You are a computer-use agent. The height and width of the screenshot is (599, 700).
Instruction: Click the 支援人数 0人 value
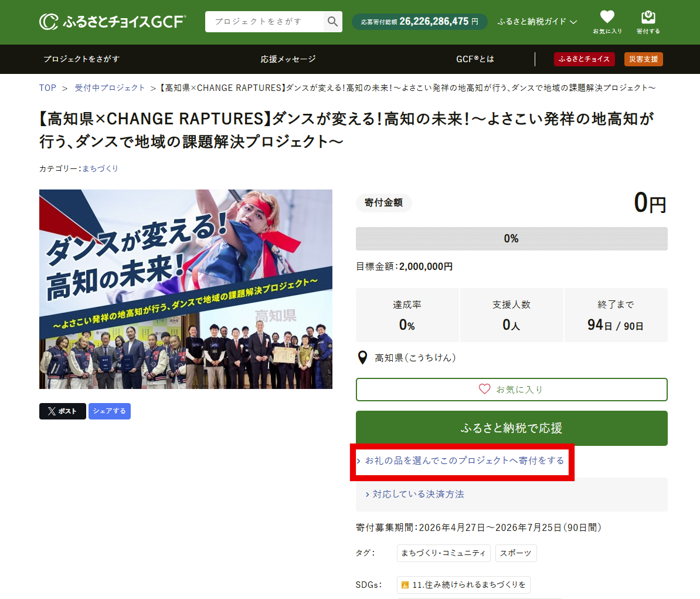click(511, 325)
